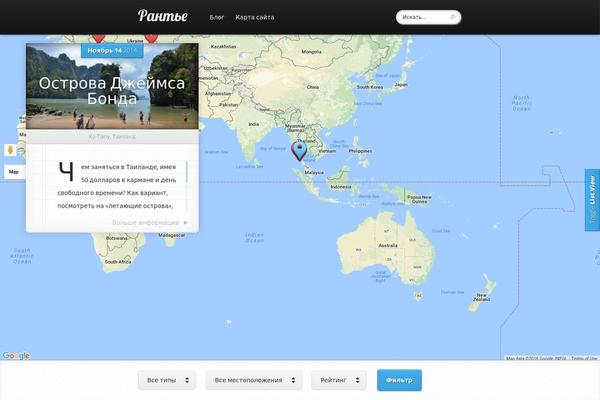Image resolution: width=600 pixels, height=400 pixels.
Task: Open the Карта сайта menu item
Action: (x=254, y=17)
